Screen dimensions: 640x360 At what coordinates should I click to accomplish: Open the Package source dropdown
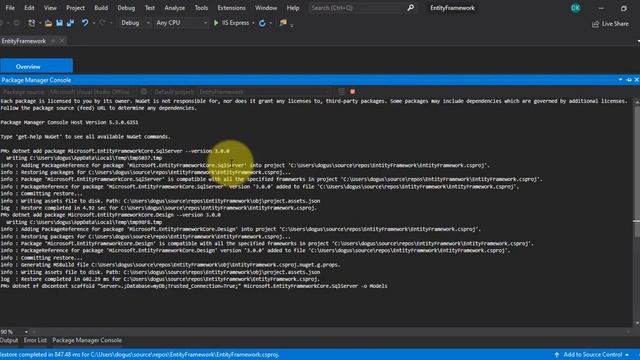click(93, 92)
